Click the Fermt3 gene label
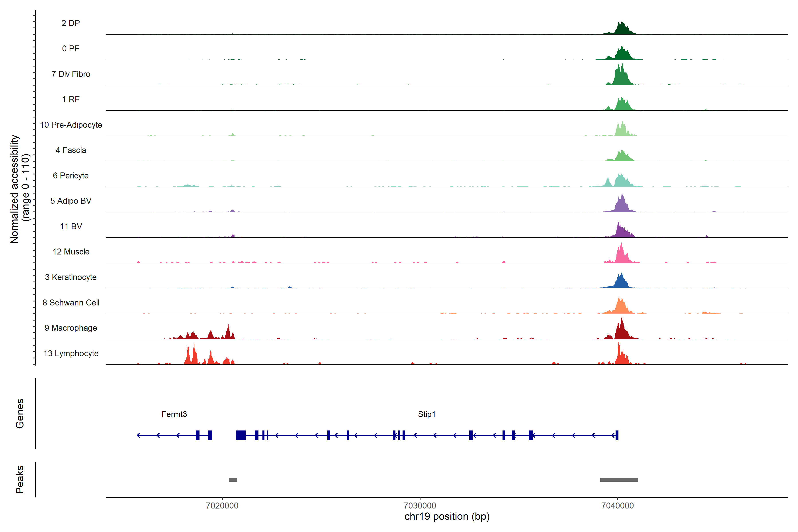Image resolution: width=798 pixels, height=532 pixels. [174, 414]
